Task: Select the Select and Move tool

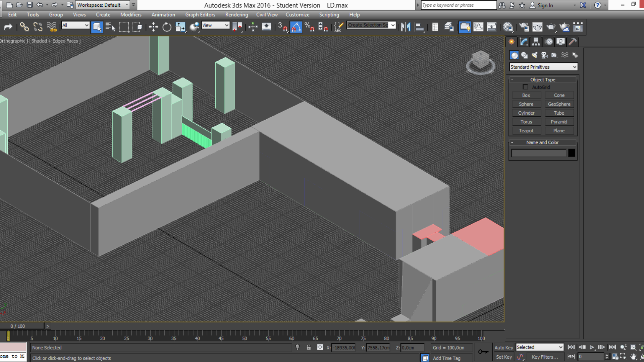Action: (x=153, y=27)
